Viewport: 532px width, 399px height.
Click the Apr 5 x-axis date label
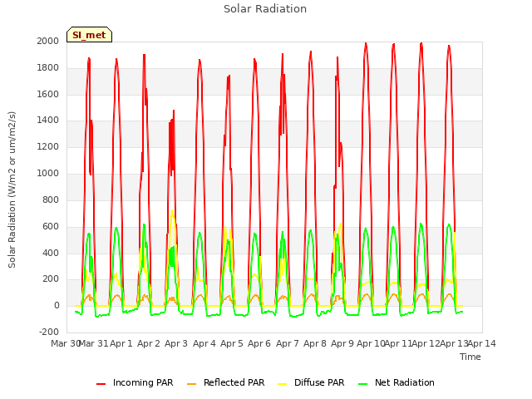(x=232, y=343)
